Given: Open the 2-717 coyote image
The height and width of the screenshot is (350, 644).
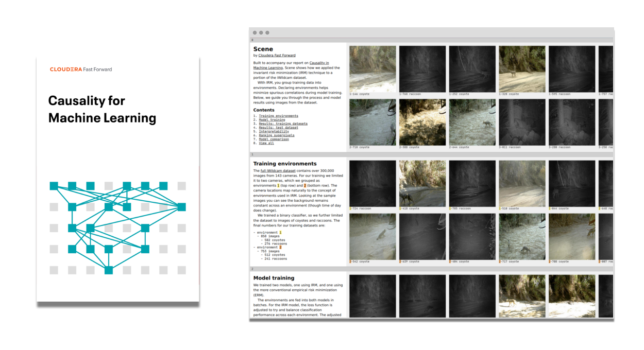Looking at the screenshot, I should pos(522,236).
